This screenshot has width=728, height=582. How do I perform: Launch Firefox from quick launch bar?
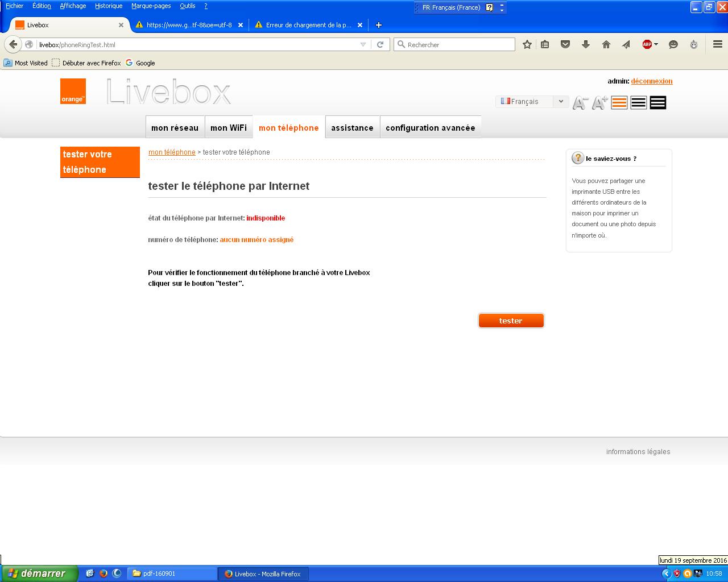tap(104, 573)
